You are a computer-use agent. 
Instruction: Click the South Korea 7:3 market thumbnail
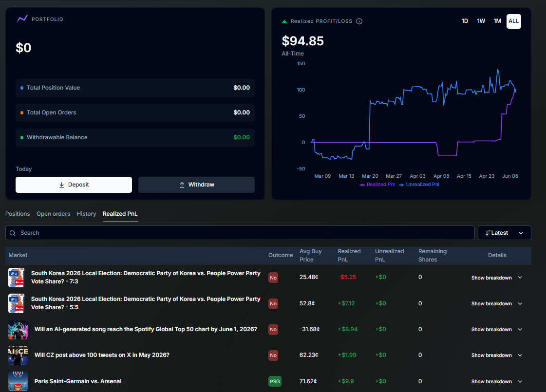click(x=17, y=278)
